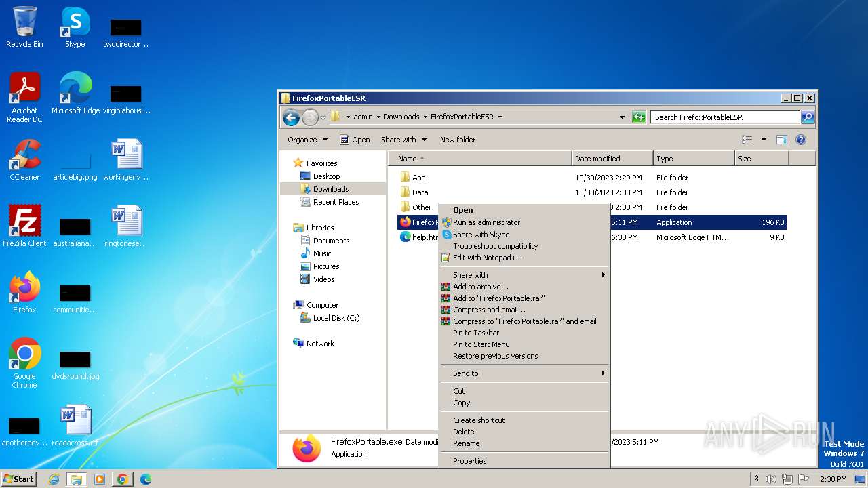Select the roadacross.rtf desktop document
Image resolution: width=868 pixels, height=488 pixels.
coord(75,426)
